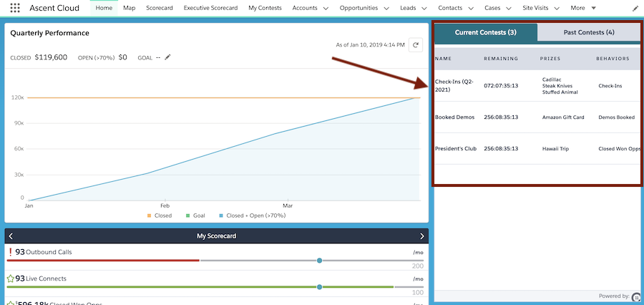The height and width of the screenshot is (305, 644).
Task: Open the President's Club contest
Action: pyautogui.click(x=456, y=149)
